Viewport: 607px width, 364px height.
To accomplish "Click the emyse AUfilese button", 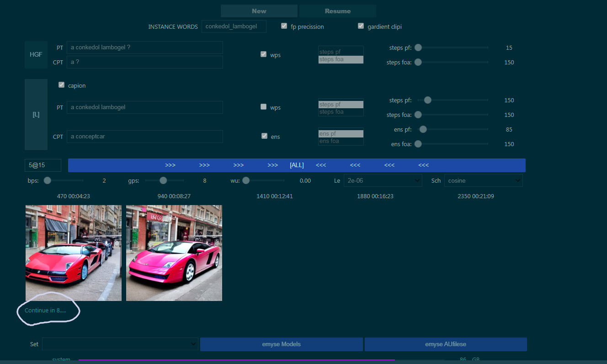I will tap(446, 344).
